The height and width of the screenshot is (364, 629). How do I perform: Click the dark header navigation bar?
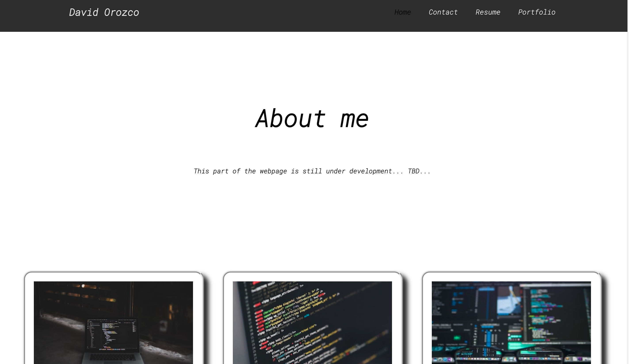[250, 16]
